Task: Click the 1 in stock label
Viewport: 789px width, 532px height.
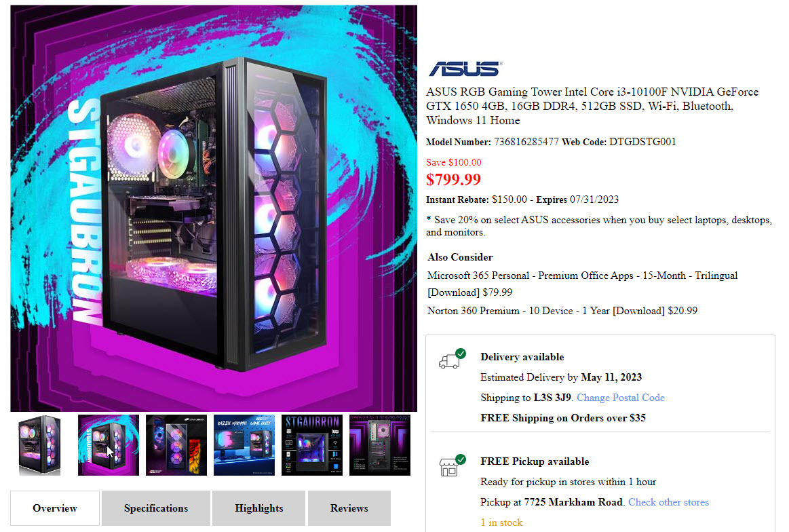Action: pyautogui.click(x=501, y=522)
